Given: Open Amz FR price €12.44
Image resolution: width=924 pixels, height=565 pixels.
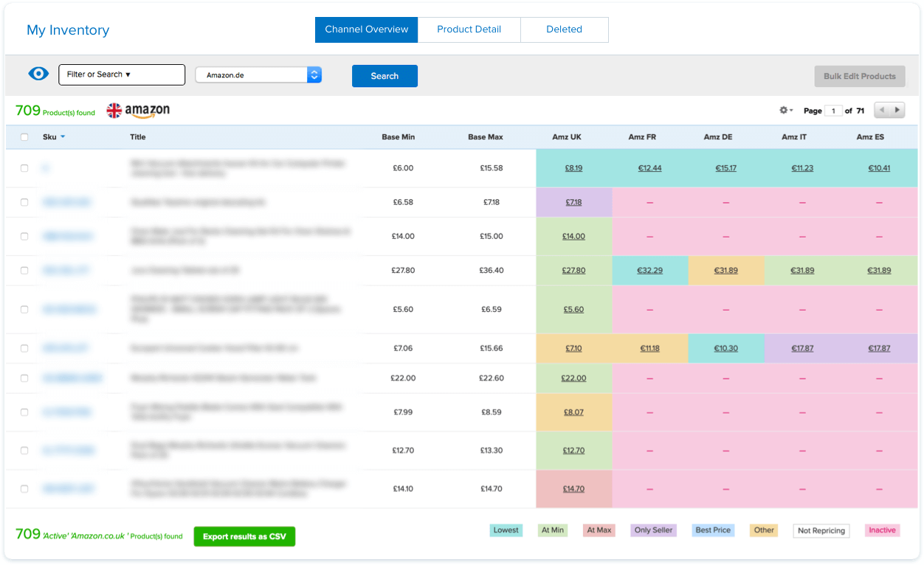Looking at the screenshot, I should 649,168.
